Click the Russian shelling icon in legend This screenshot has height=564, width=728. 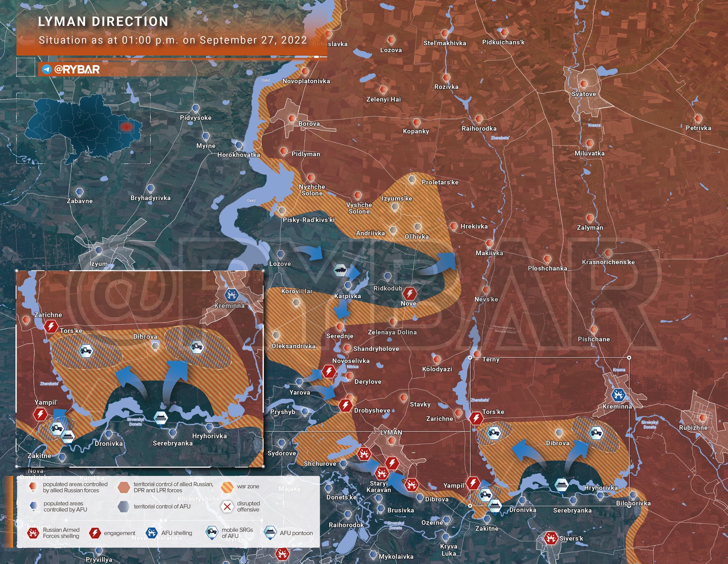pyautogui.click(x=33, y=533)
